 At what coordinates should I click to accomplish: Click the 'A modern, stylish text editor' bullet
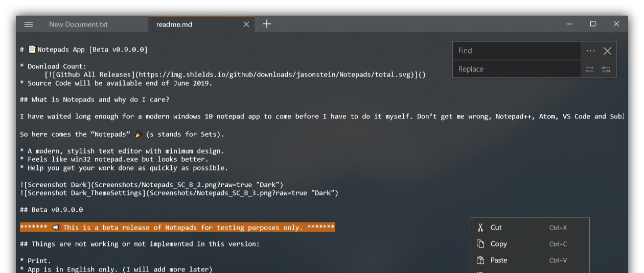tap(122, 151)
